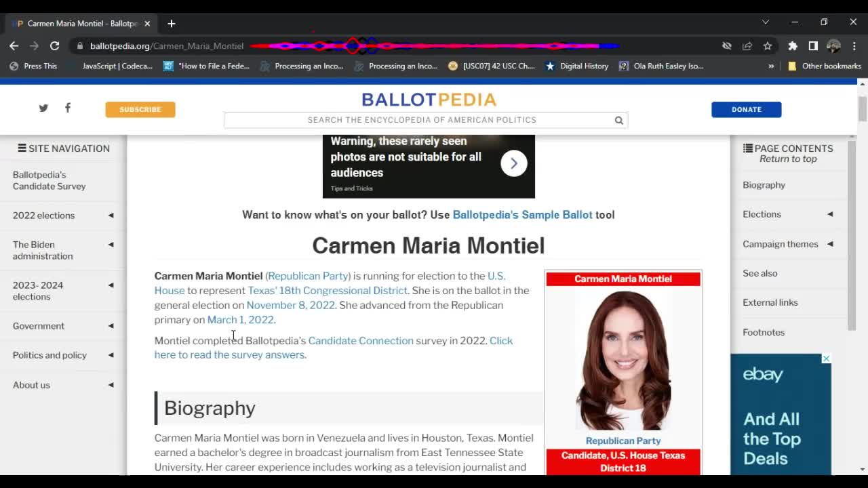Open the share page icon in address bar
This screenshot has height=488, width=868.
click(747, 45)
